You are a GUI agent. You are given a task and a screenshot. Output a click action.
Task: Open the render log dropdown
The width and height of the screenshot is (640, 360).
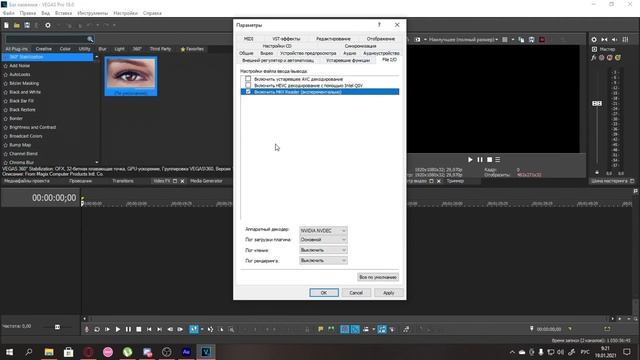coord(323,260)
